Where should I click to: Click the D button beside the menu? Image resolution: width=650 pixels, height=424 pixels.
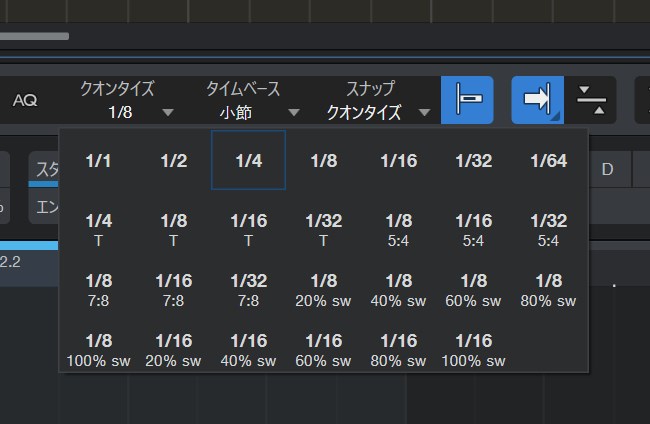pyautogui.click(x=606, y=169)
